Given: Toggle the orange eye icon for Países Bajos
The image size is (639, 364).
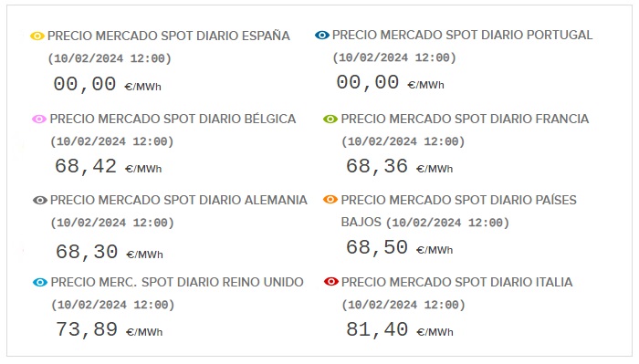Looking at the screenshot, I should pos(330,200).
